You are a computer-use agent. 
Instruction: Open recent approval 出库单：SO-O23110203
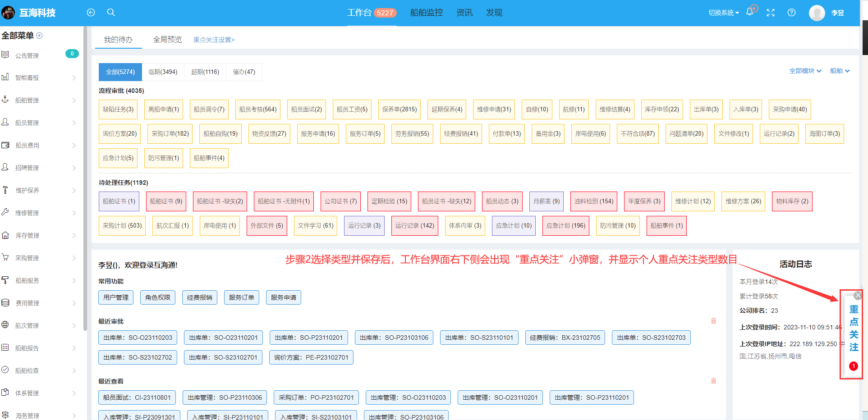point(138,338)
